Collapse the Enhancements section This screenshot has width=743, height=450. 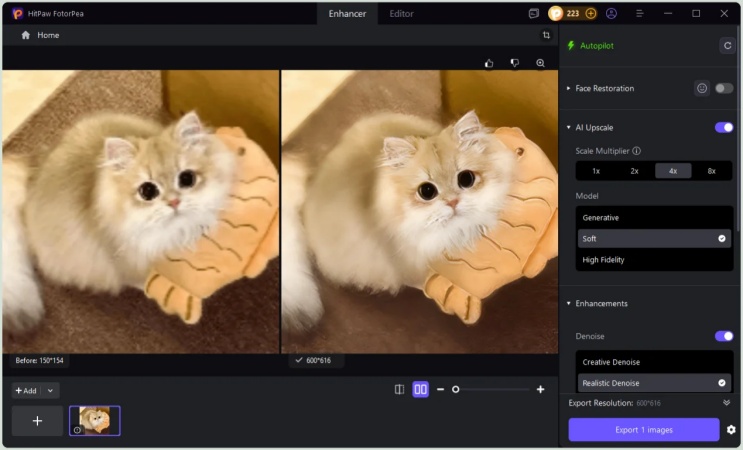[x=569, y=303]
